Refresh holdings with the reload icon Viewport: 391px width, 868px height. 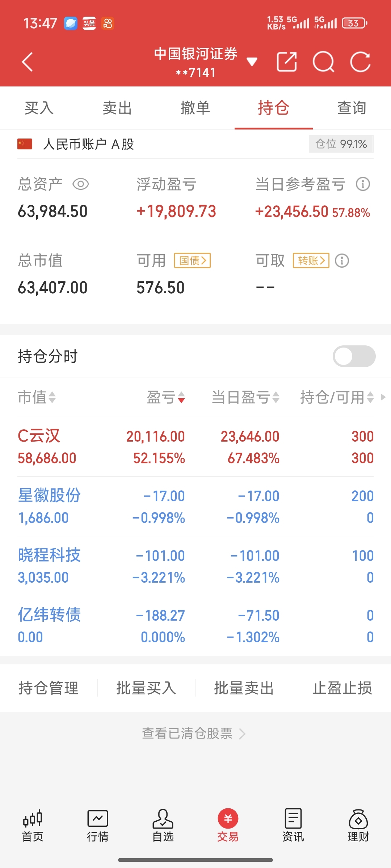[361, 62]
